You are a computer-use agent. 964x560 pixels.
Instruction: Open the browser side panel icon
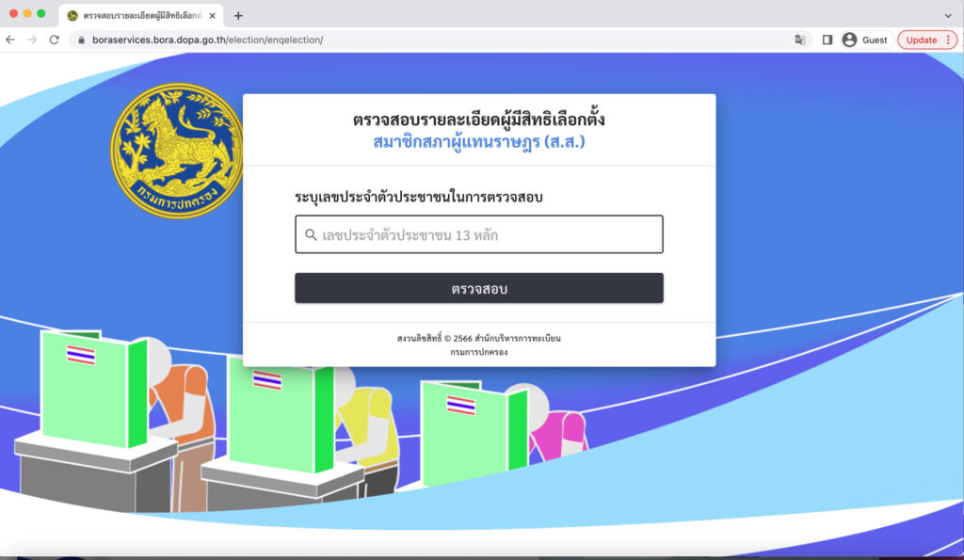point(827,40)
